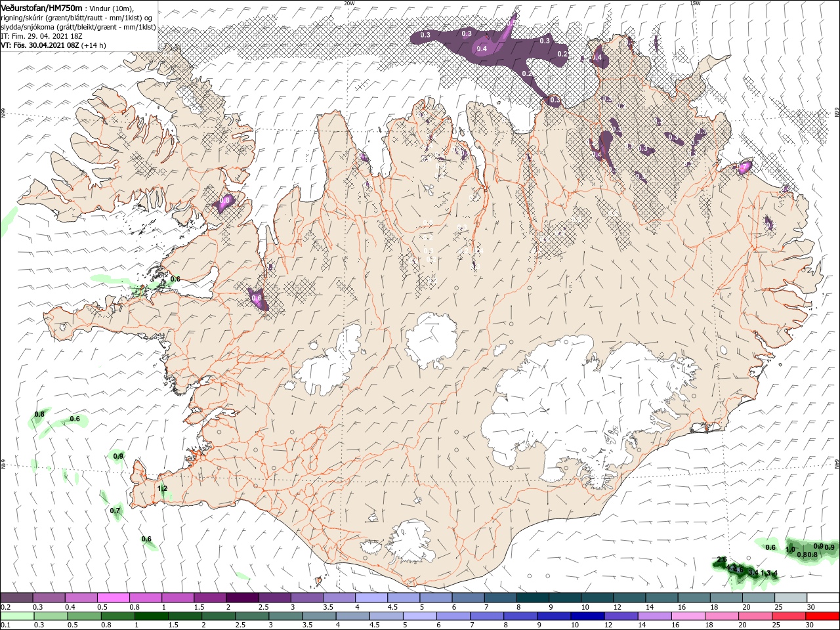The height and width of the screenshot is (630, 840).
Task: Pick the darkest purple snow legend swatch
Action: click(x=241, y=598)
